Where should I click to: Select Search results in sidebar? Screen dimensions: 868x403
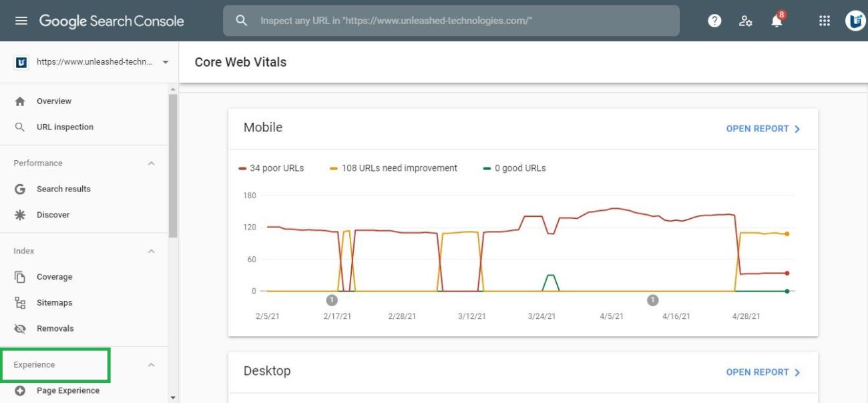(63, 189)
